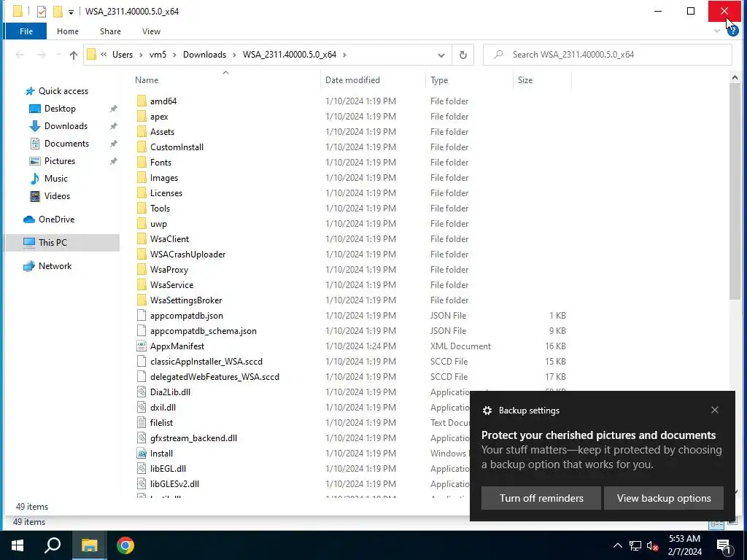Select the filelist text document icon
Screen dimensions: 747x560
tap(142, 422)
